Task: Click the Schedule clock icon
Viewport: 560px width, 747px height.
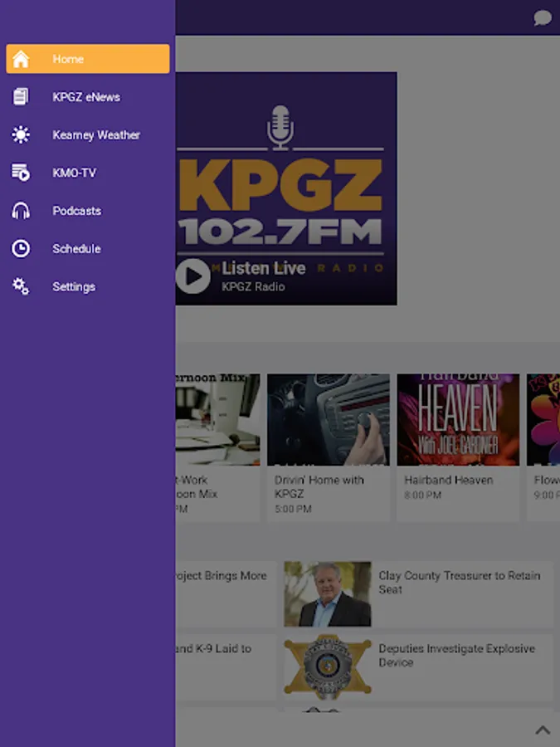Action: point(21,248)
